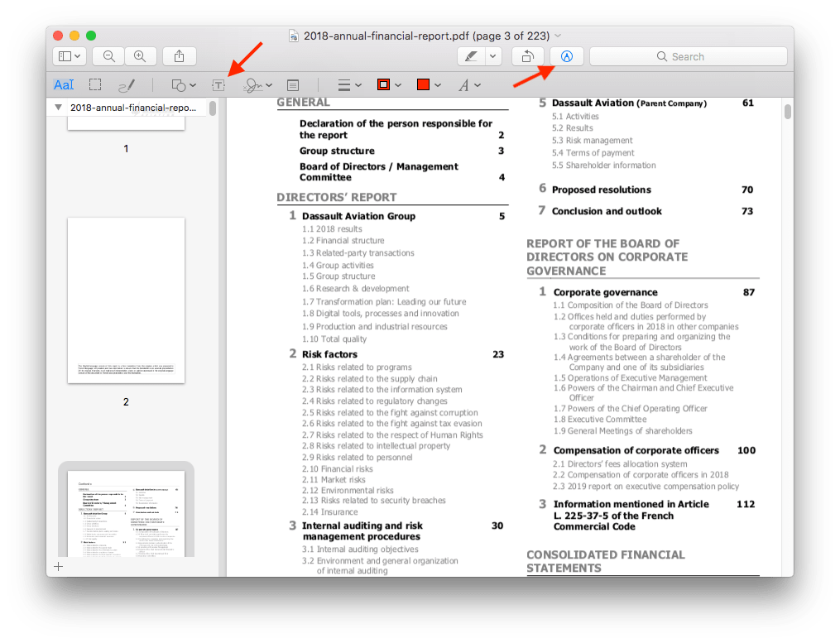Open the highlight color chevron menu
Screen dimensions: 840x643
click(x=491, y=55)
